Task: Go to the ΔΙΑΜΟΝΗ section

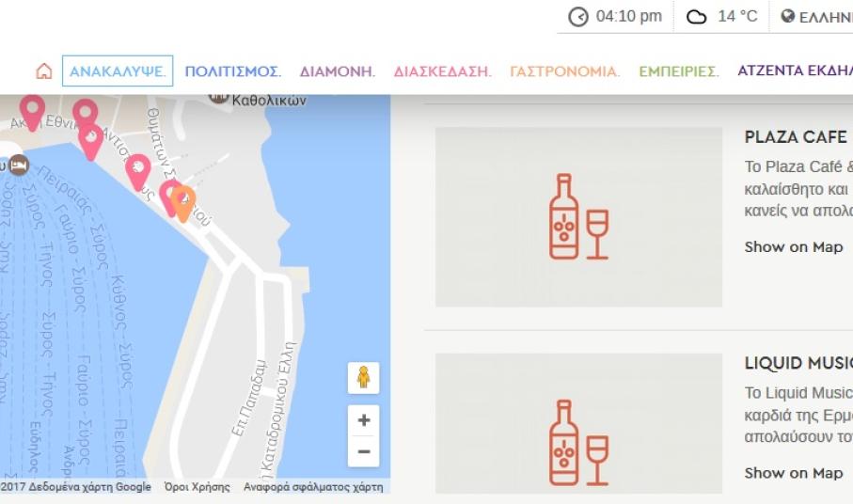Action: click(338, 71)
